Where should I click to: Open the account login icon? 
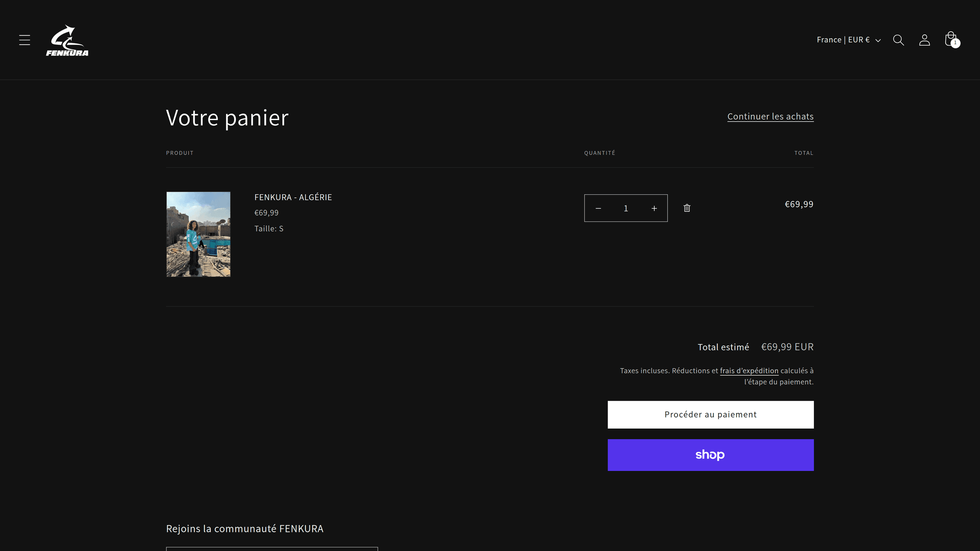click(x=924, y=40)
